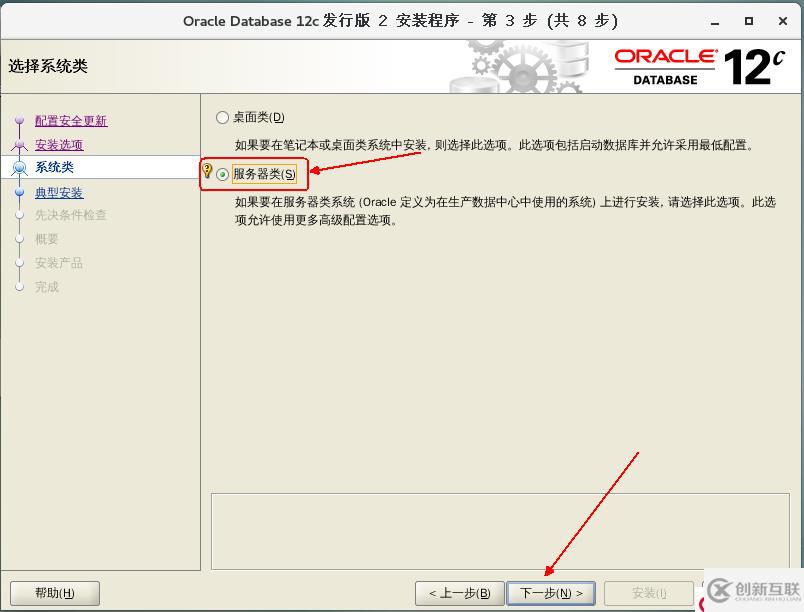Go back to 配置安全更新 step link
This screenshot has height=612, width=804.
71,120
